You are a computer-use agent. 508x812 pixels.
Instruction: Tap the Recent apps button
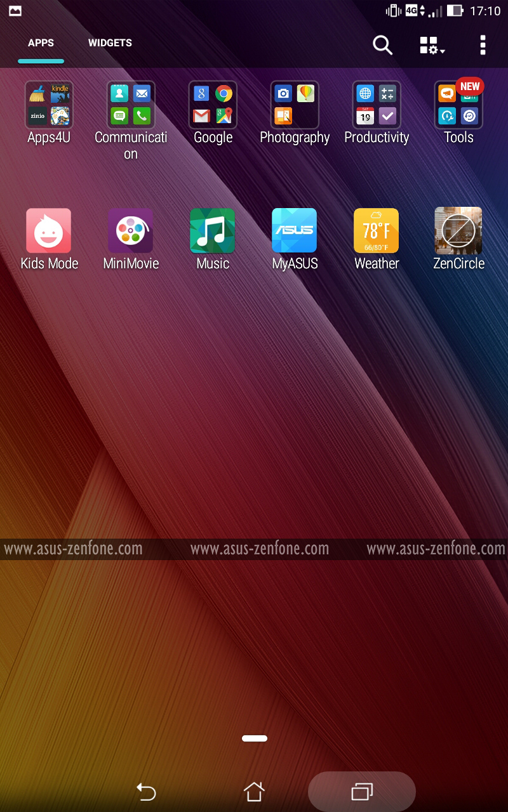pyautogui.click(x=362, y=791)
